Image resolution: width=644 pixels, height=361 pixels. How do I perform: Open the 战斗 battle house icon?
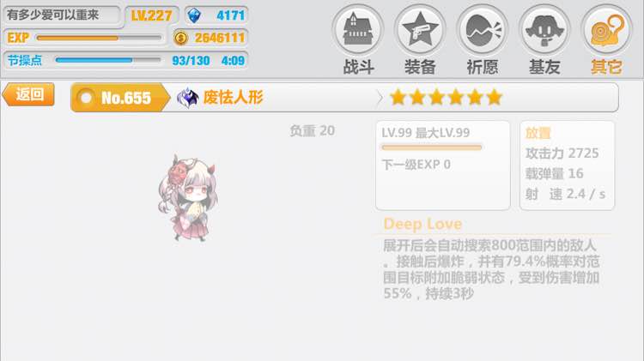pyautogui.click(x=358, y=29)
